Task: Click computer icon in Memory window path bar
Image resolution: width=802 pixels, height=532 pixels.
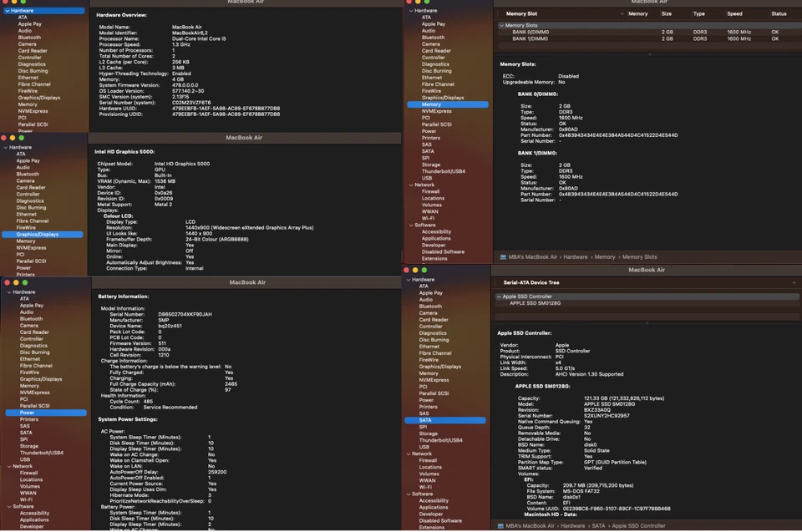Action: tap(503, 257)
